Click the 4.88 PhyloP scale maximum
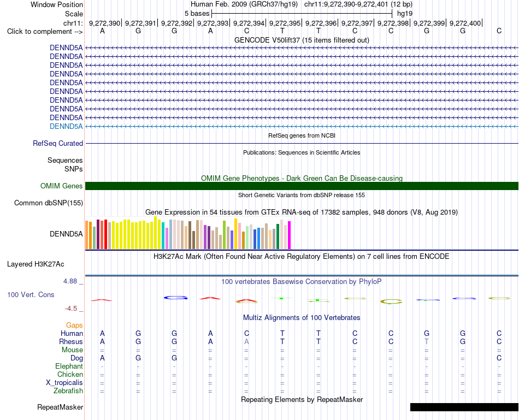 click(70, 281)
